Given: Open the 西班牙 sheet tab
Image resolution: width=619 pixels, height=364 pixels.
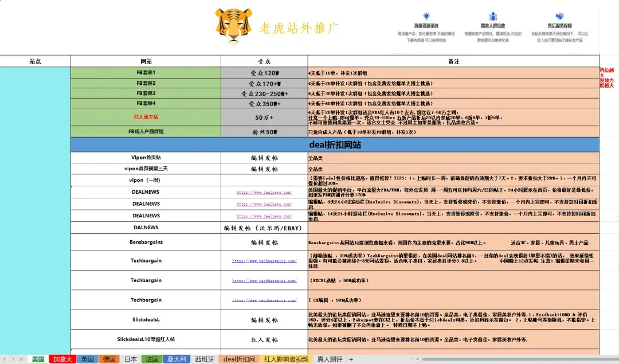Looking at the screenshot, I should tap(205, 359).
